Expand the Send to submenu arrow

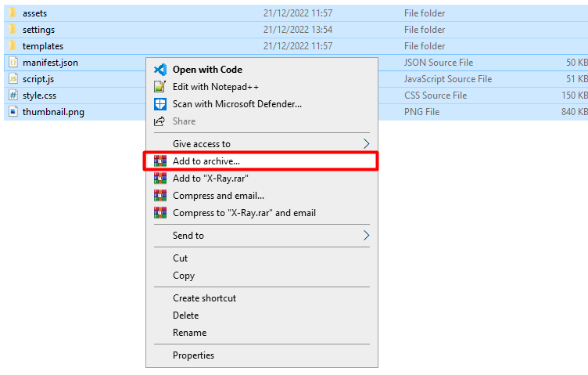click(367, 236)
